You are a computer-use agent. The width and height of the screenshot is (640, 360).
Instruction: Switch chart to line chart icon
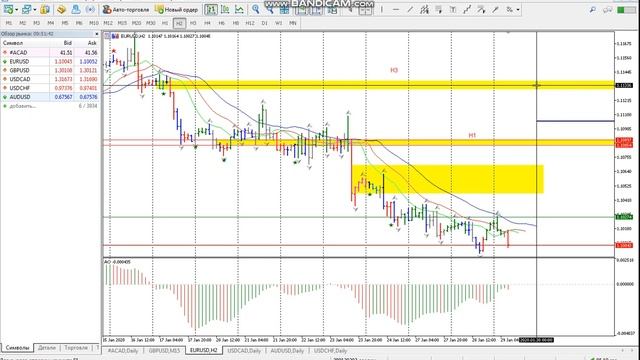coord(239,9)
